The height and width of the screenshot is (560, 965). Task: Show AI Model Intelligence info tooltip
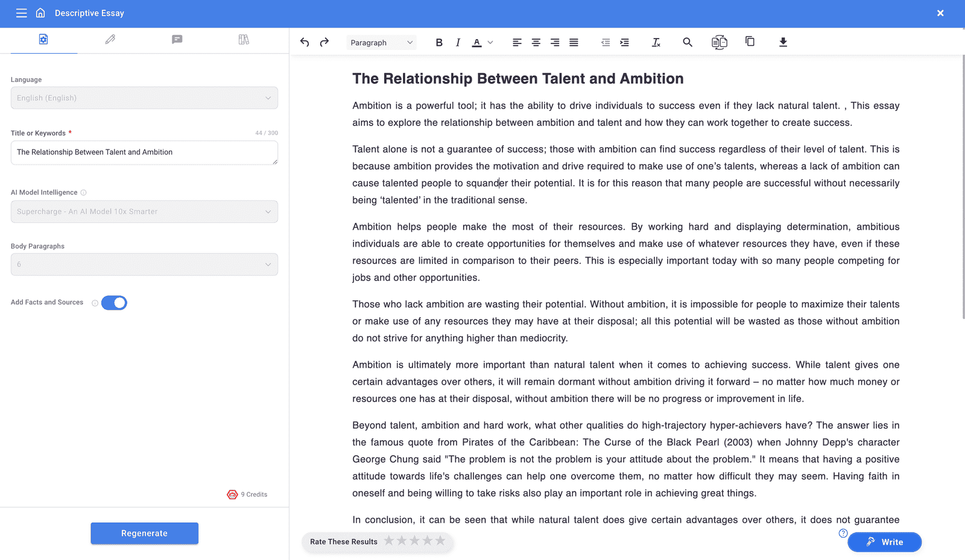(84, 193)
